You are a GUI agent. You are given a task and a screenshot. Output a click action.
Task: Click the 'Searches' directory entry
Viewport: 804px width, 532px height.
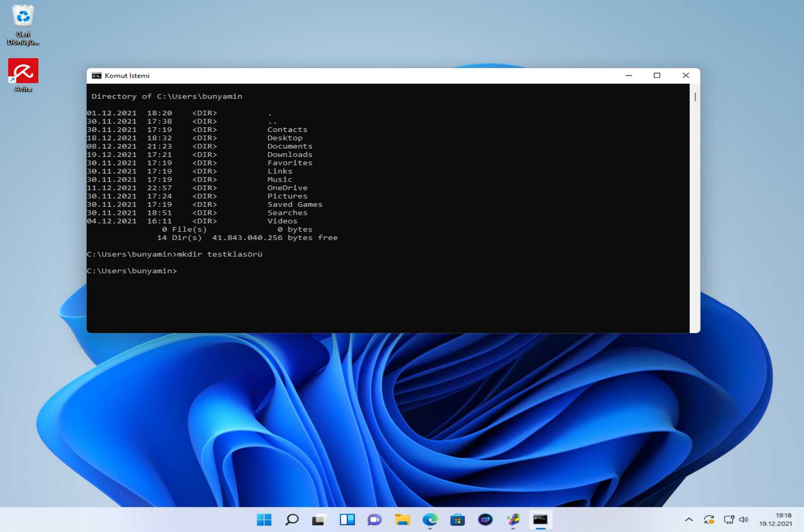coord(287,212)
